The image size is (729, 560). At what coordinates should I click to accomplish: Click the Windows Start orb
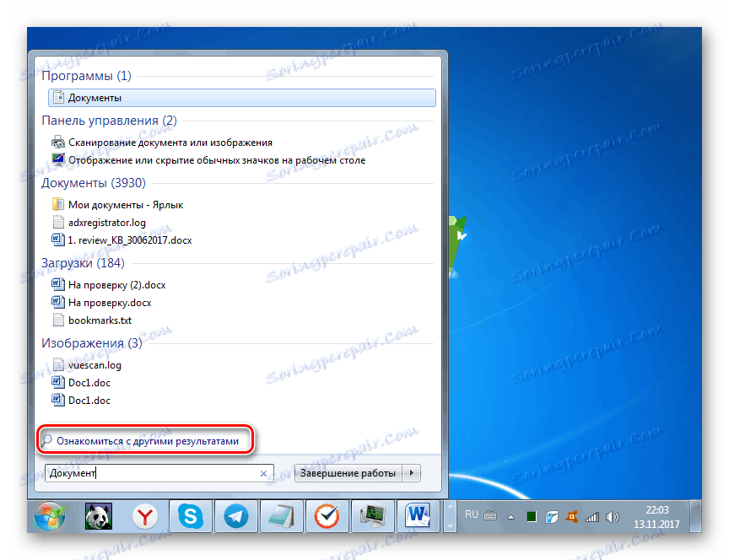[x=49, y=516]
